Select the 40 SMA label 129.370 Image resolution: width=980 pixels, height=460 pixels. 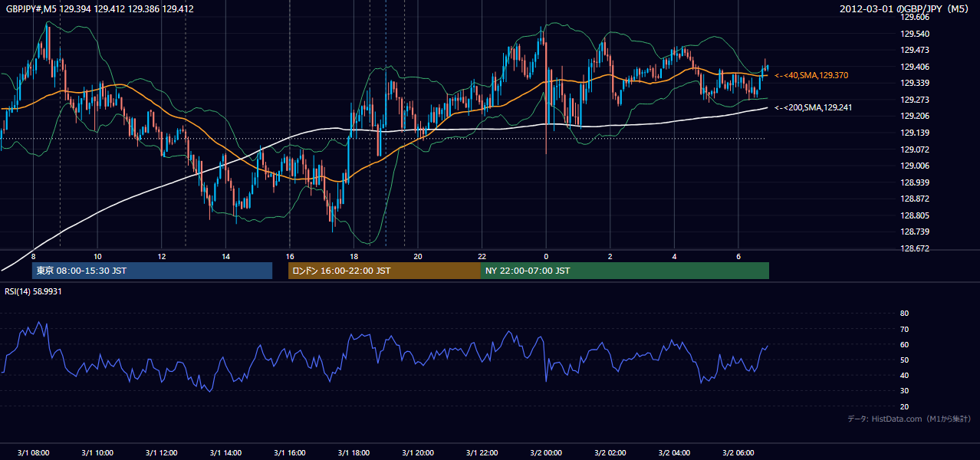pyautogui.click(x=811, y=75)
